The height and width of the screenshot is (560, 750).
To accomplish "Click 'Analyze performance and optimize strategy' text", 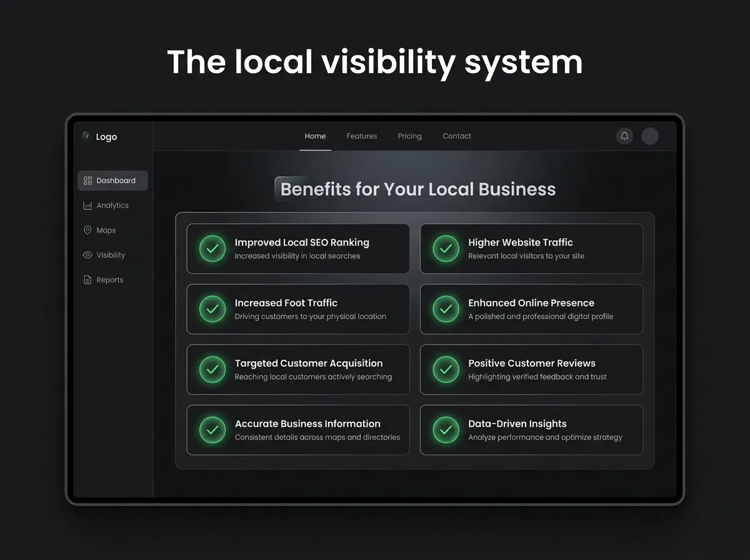I will [545, 437].
